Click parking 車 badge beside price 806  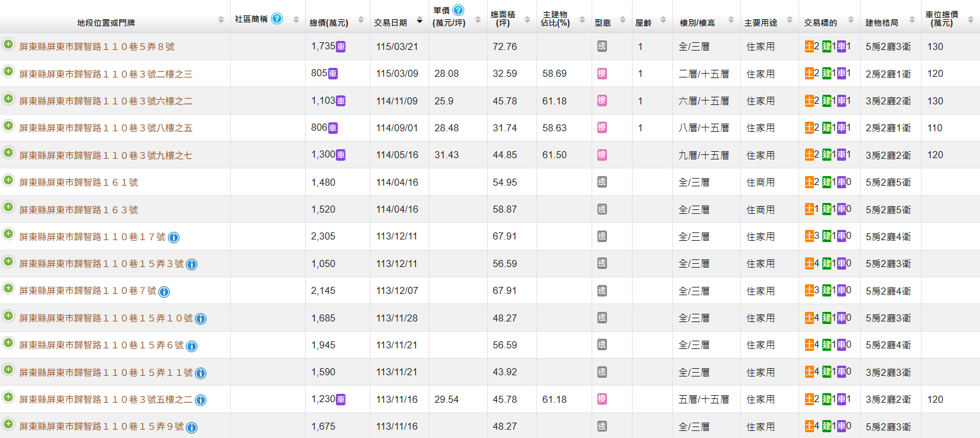click(x=333, y=127)
